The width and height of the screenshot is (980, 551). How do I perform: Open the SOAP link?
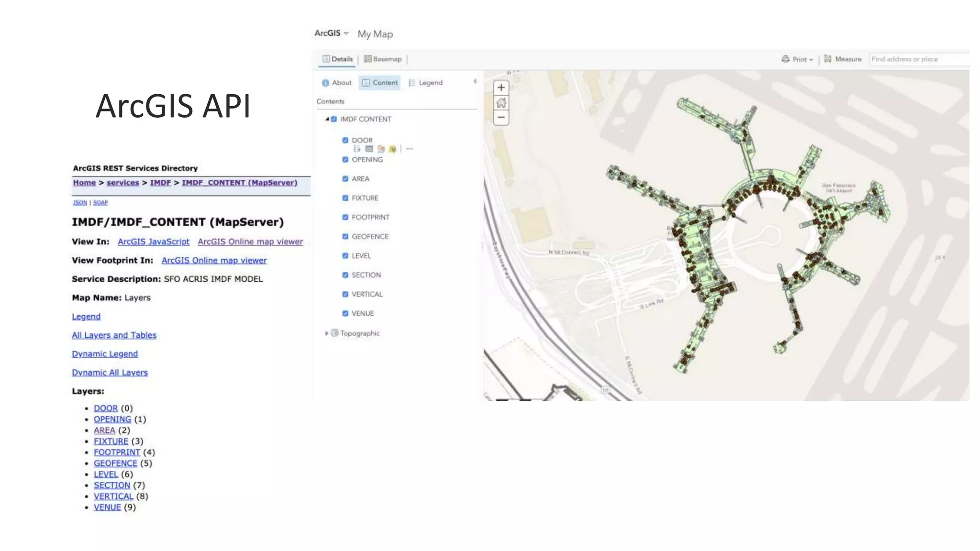(x=100, y=202)
